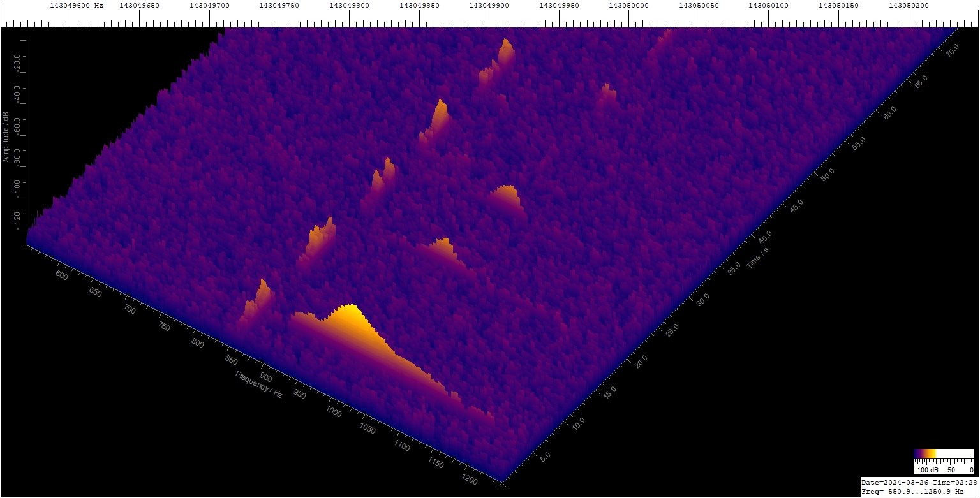Click the 70.0 time axis label
The image size is (980, 498).
[952, 50]
